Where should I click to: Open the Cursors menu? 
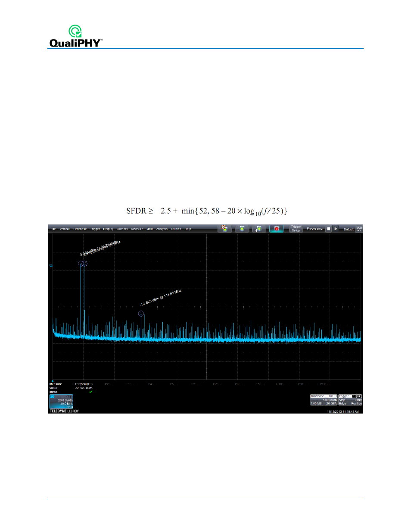click(122, 229)
